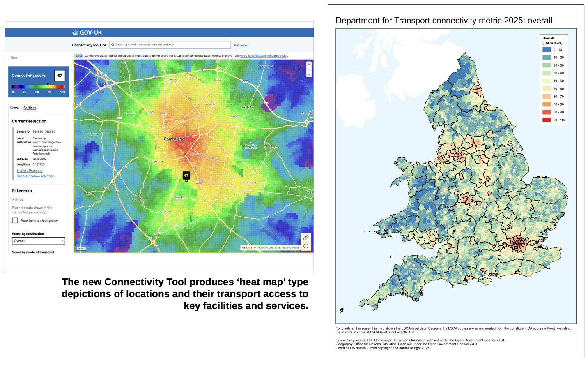Collapse the Filter map section with Hide
Viewport: 588px width, 365px height.
pos(20,200)
